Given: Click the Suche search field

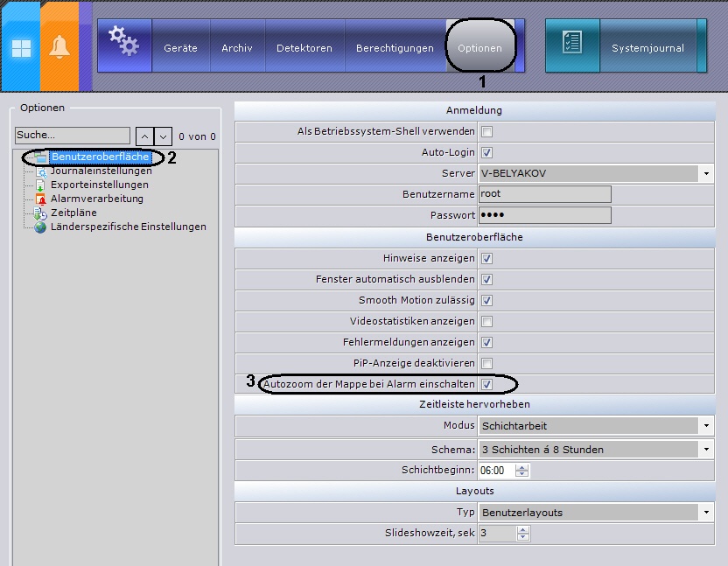Looking at the screenshot, I should pos(73,135).
